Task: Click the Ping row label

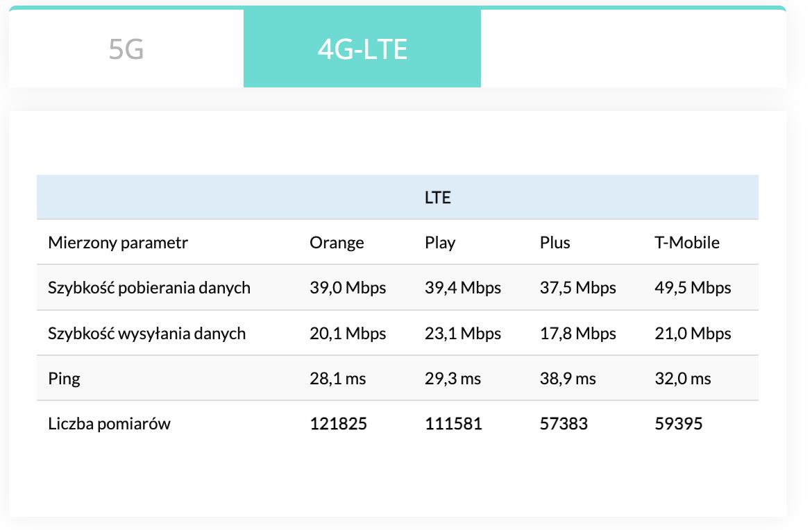Action: 65,378
